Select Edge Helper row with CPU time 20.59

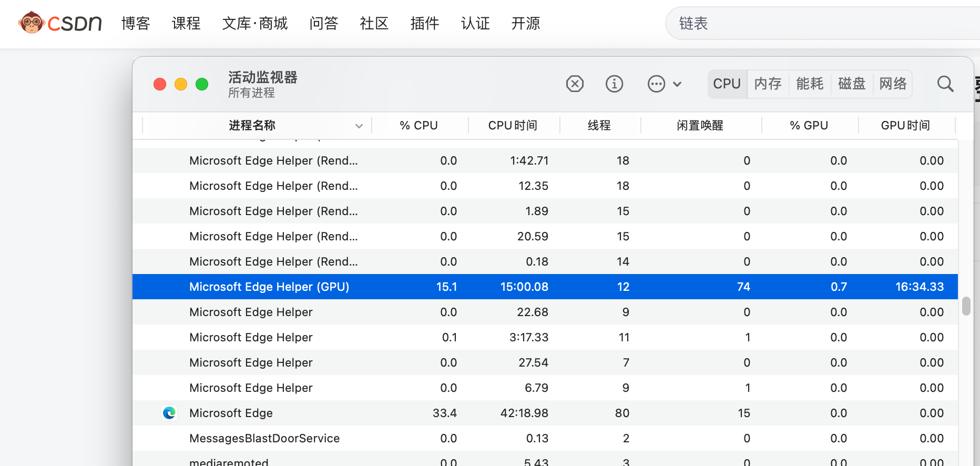(x=545, y=236)
